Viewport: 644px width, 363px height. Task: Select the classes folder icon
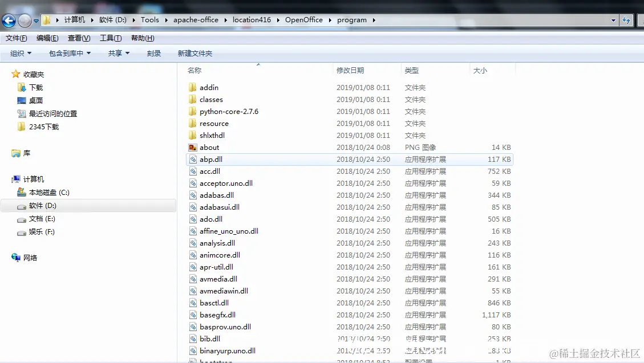point(193,99)
